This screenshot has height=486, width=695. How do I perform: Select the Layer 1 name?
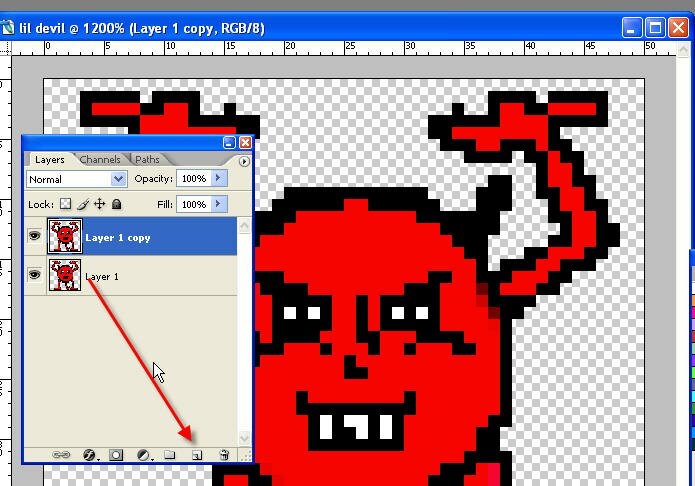(102, 277)
